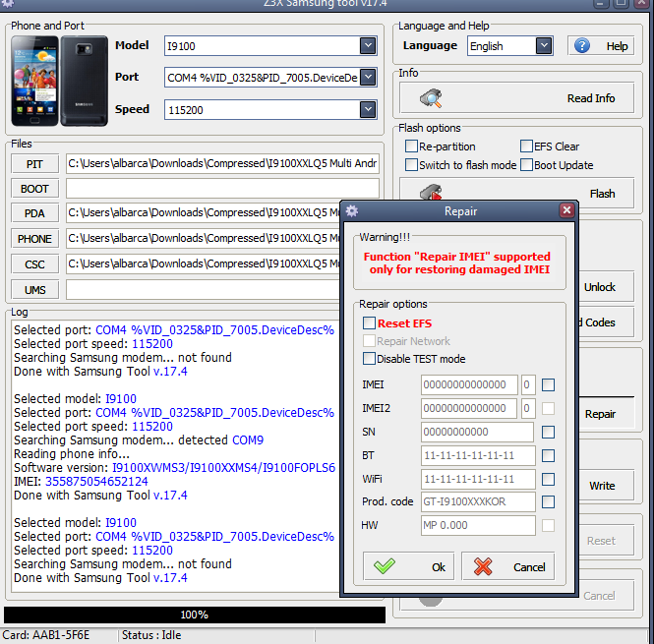Click Card: AAB1-5F6E in status bar
This screenshot has height=644, width=654.
coord(46,635)
